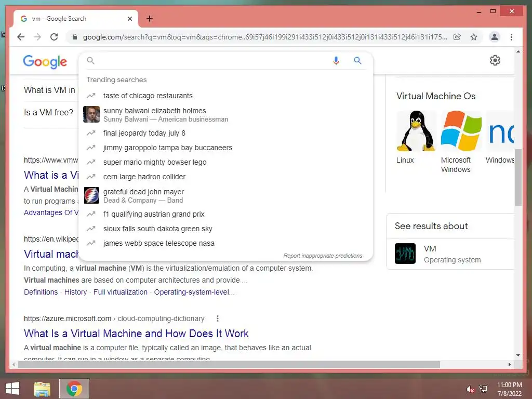This screenshot has width=532, height=399.
Task: Open File Explorer from the taskbar
Action: 42,389
